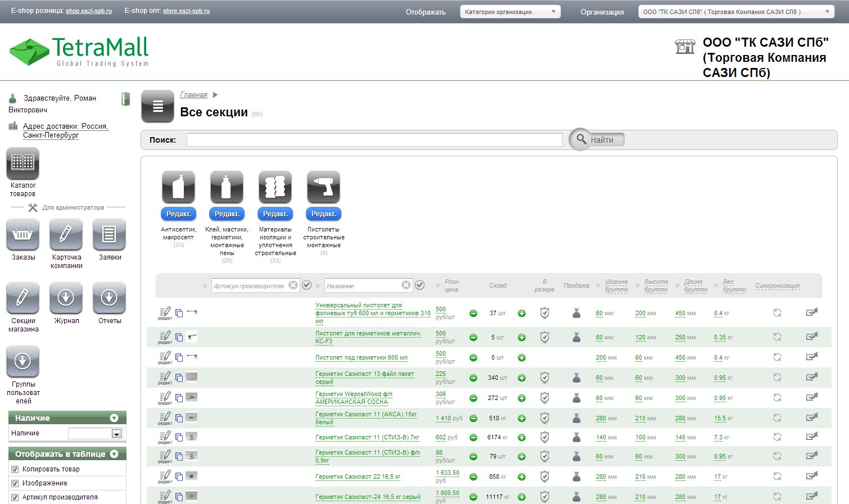Sort by Название column arrow
Viewport: 849px width, 504px height.
(x=318, y=286)
